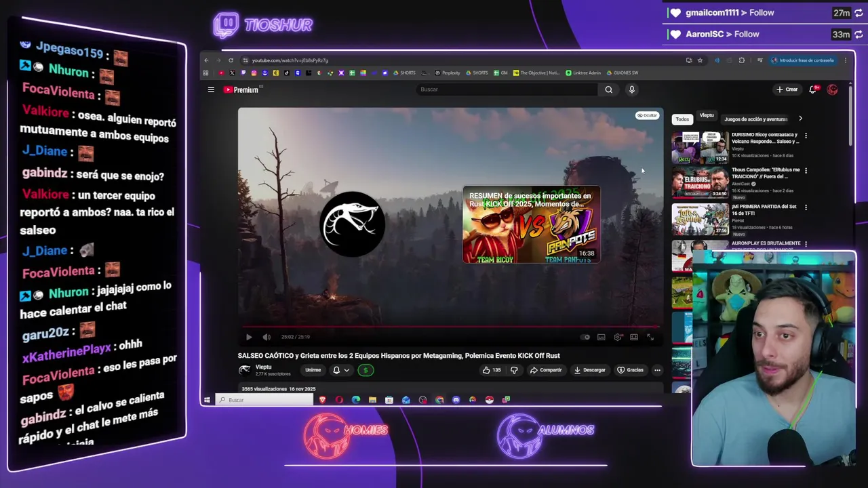Viewport: 868px width, 488px height.
Task: Open the DURISIMO Ricoy contraataca thumbnail
Action: click(x=700, y=147)
